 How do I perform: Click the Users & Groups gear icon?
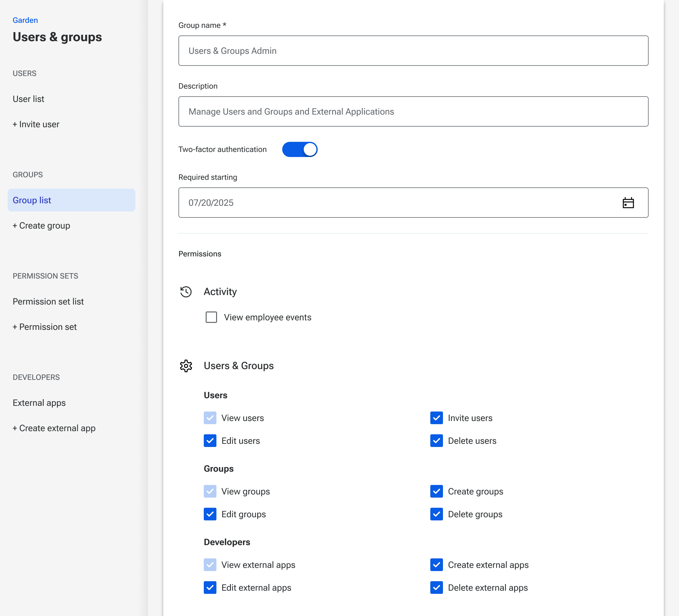tap(186, 366)
